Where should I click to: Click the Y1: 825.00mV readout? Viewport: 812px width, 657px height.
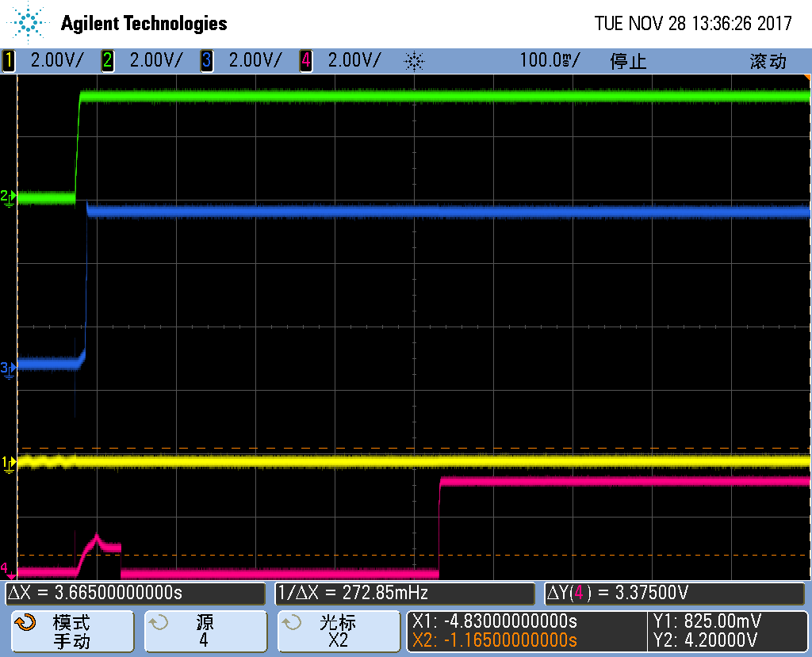707,621
